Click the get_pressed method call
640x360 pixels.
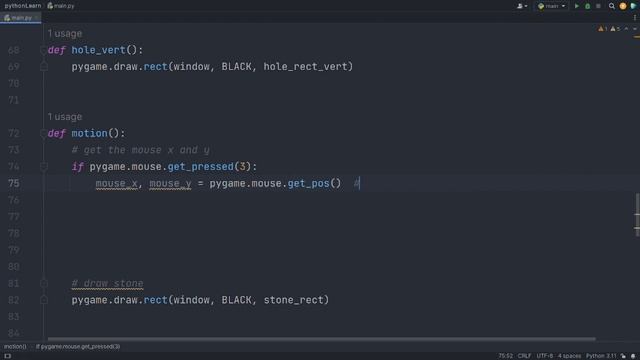(x=200, y=167)
